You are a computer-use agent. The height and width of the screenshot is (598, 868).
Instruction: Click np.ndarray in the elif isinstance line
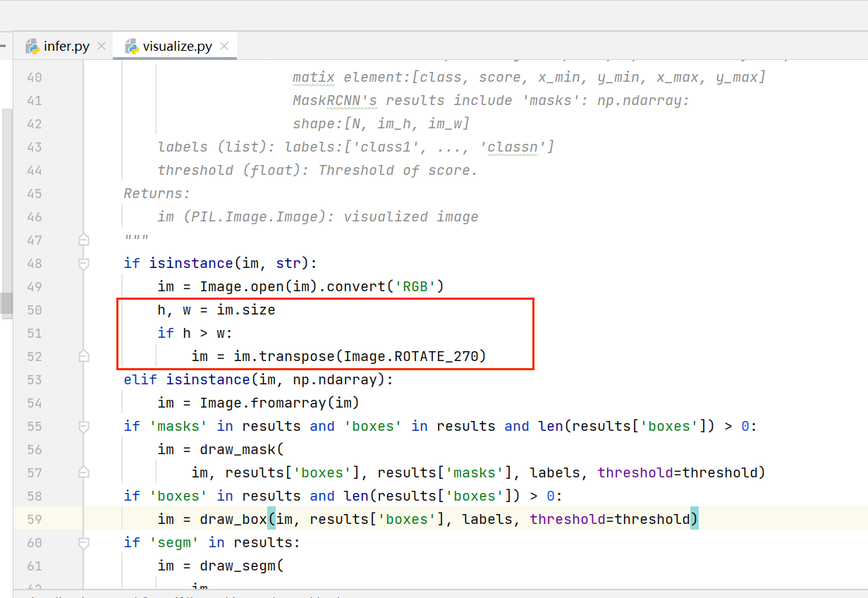pyautogui.click(x=336, y=379)
